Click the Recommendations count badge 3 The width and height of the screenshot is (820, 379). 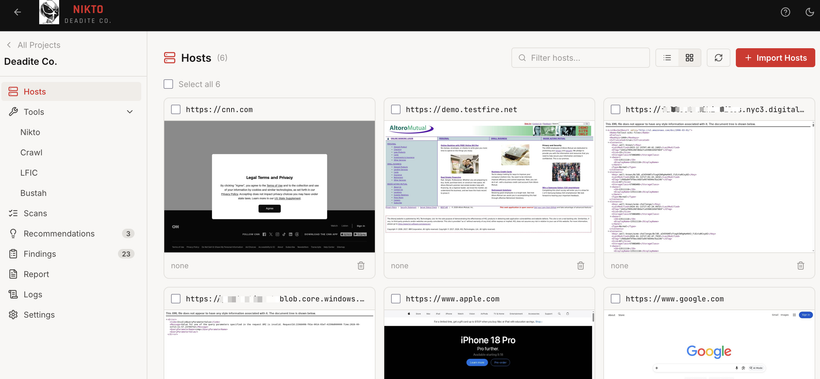point(128,234)
